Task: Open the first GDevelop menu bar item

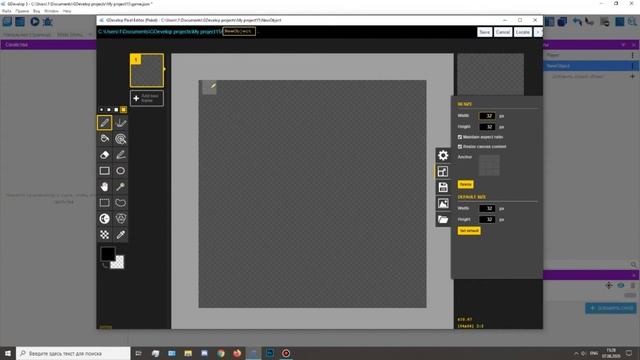Action: click(7, 11)
